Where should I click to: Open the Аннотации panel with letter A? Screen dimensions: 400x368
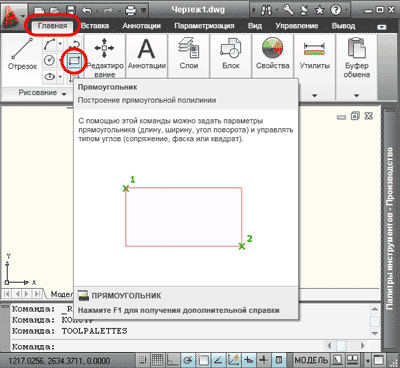(x=147, y=53)
